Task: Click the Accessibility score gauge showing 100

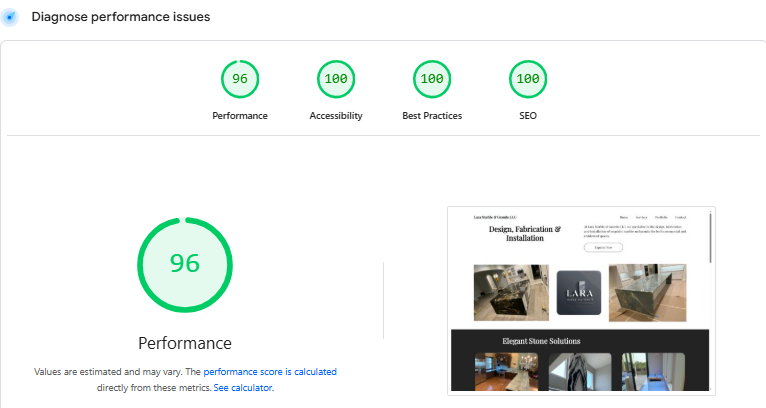Action: click(x=336, y=80)
